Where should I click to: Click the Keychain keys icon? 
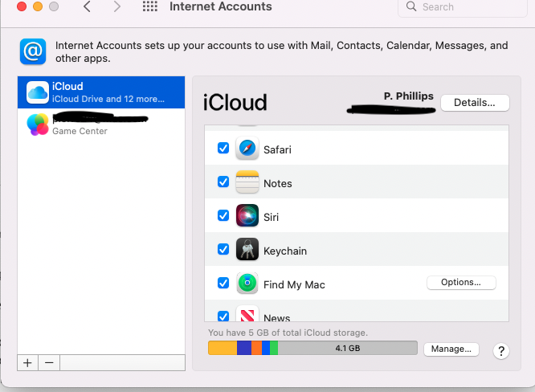(247, 249)
